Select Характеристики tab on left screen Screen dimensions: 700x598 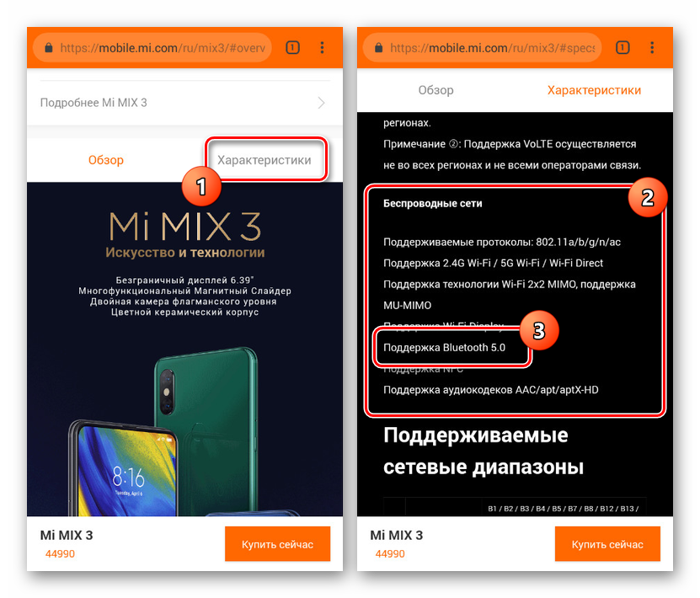[265, 160]
